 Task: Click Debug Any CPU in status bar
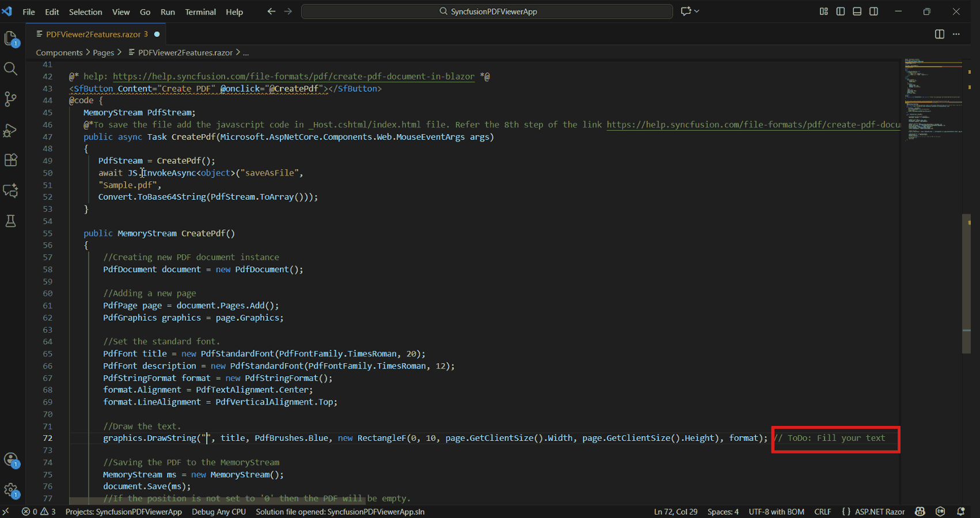(219, 512)
